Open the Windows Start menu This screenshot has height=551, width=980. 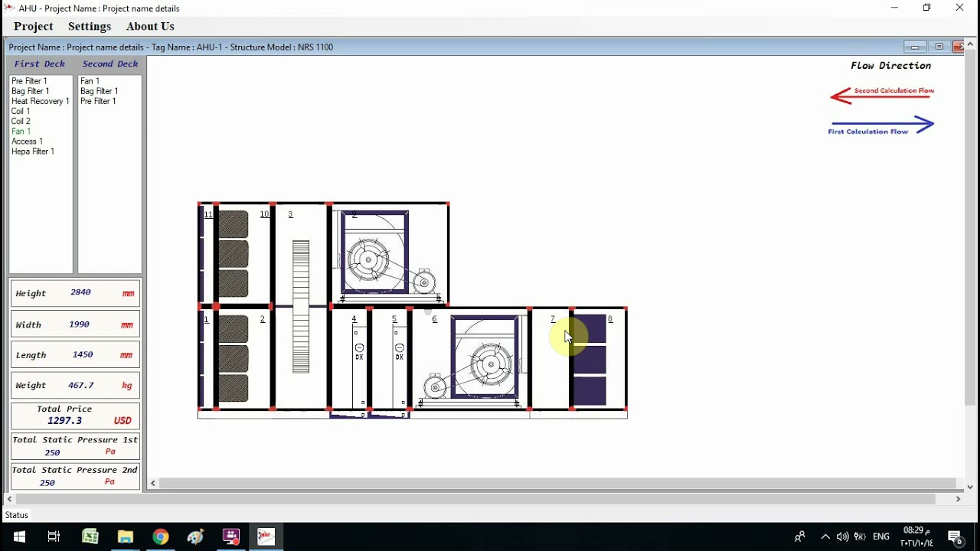(18, 536)
